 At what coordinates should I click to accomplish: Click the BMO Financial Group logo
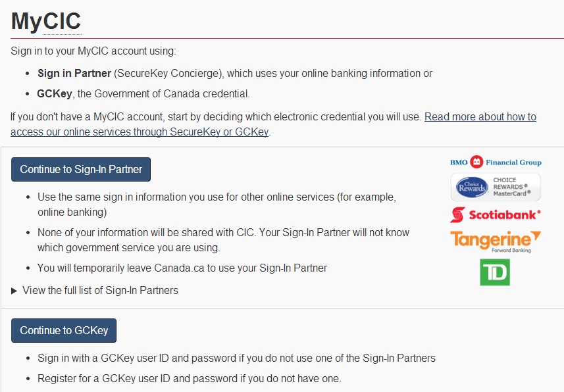(x=496, y=162)
